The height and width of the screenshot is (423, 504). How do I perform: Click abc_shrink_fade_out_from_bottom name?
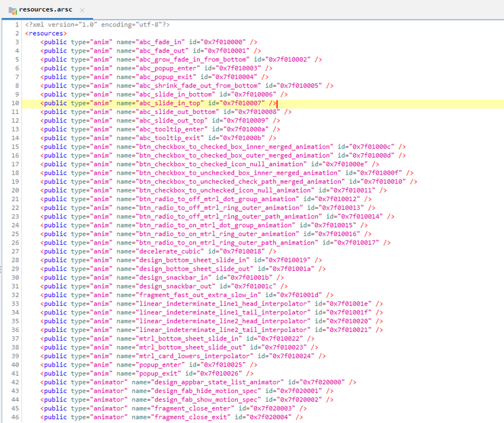pyautogui.click(x=198, y=85)
